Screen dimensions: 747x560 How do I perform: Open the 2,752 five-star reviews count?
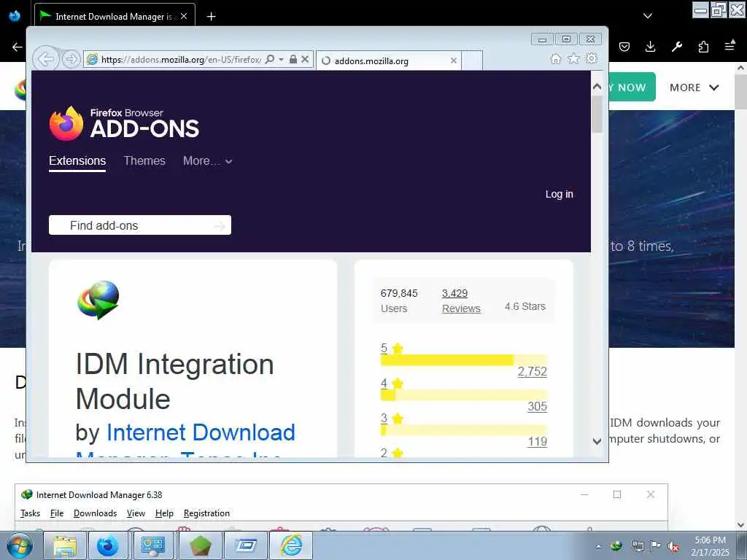[532, 372]
